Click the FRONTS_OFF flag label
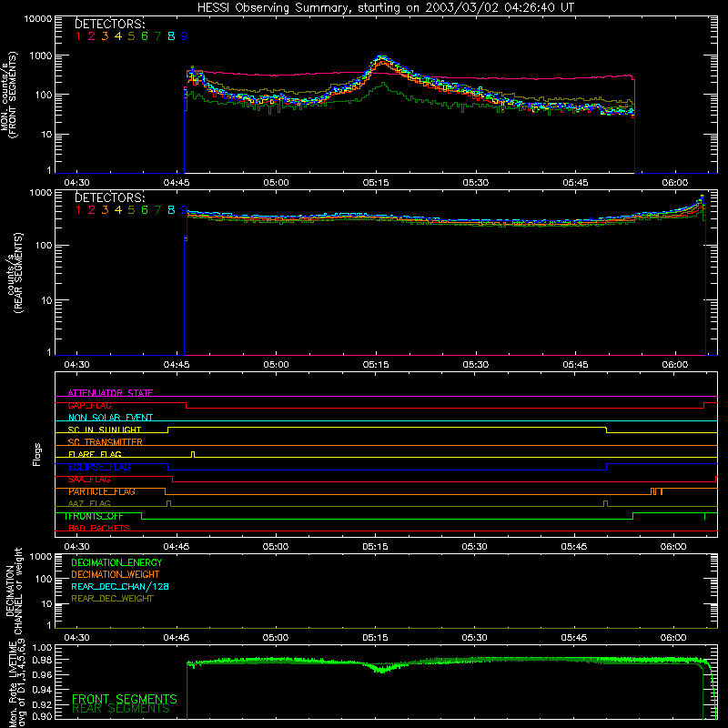Viewport: 728px width, 728px height. point(94,516)
